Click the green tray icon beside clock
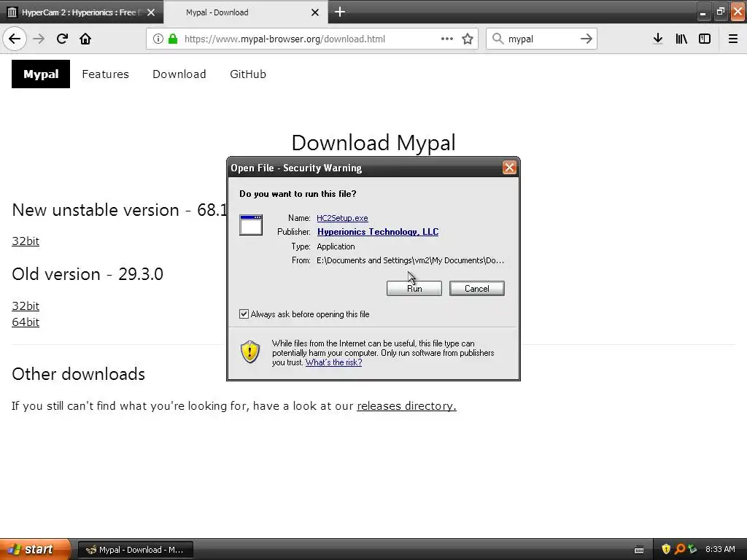This screenshot has width=747, height=560. pyautogui.click(x=692, y=549)
